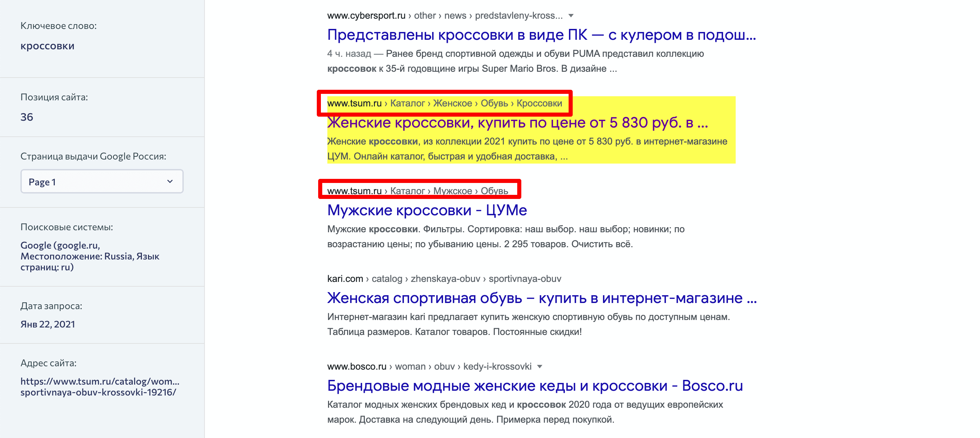The image size is (980, 438).
Task: Select the site position value 36
Action: (27, 117)
